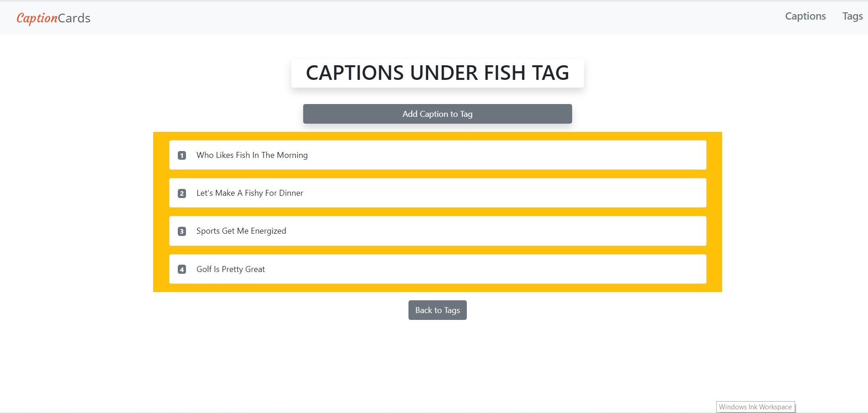Click the blank white area below Back to Tags
The height and width of the screenshot is (413, 868).
coord(437,361)
